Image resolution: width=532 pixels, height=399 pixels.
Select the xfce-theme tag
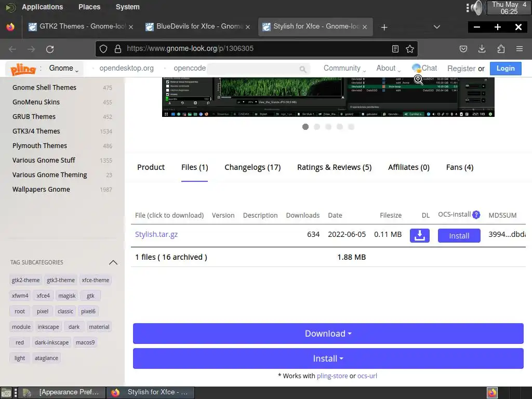click(96, 280)
